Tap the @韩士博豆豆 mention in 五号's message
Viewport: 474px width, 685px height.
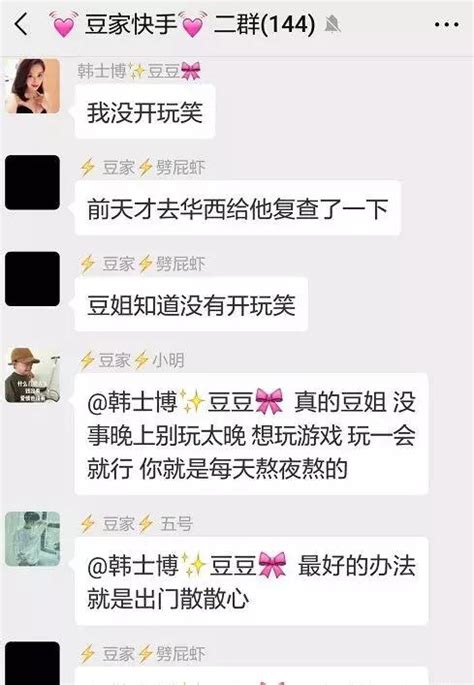(187, 565)
